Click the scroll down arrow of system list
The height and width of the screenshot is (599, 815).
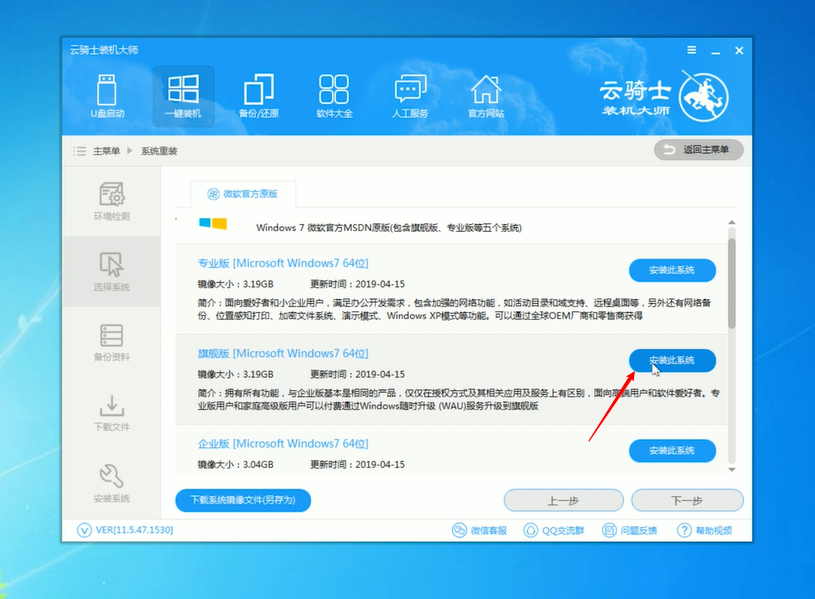click(x=732, y=470)
